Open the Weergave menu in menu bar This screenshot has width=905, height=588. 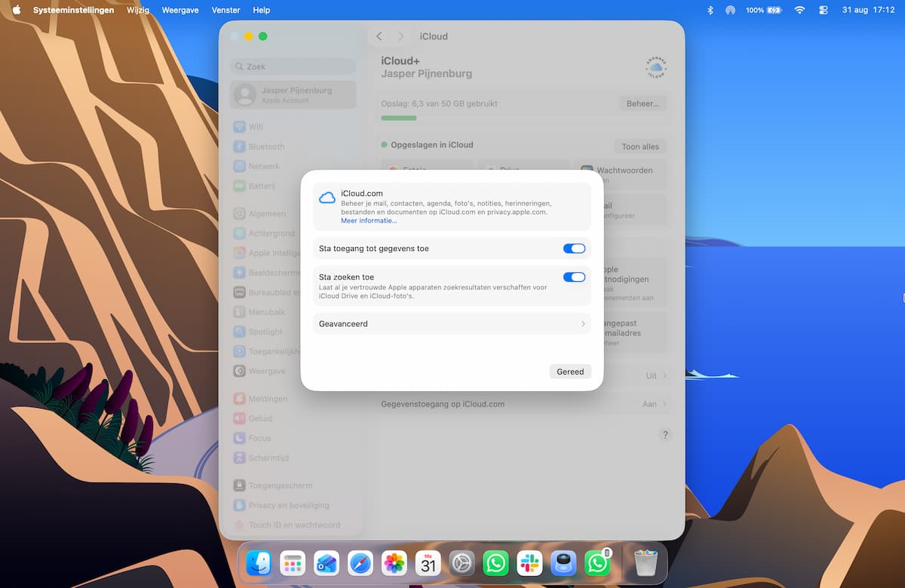pos(181,11)
